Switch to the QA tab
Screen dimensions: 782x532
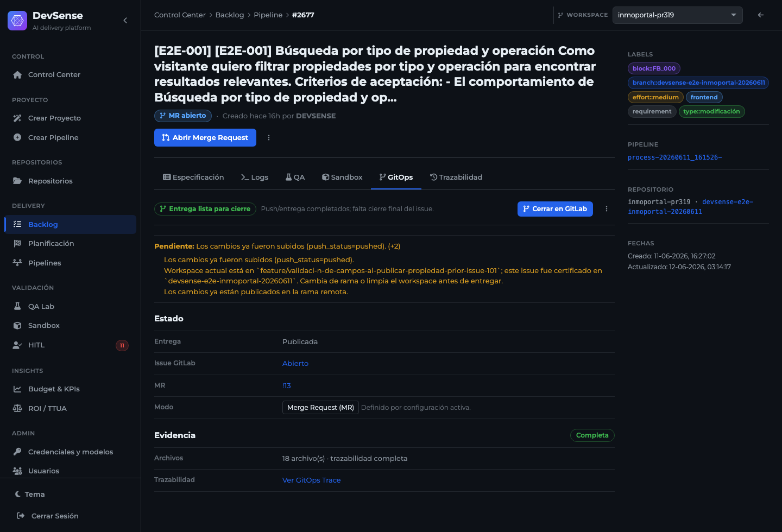[295, 178]
